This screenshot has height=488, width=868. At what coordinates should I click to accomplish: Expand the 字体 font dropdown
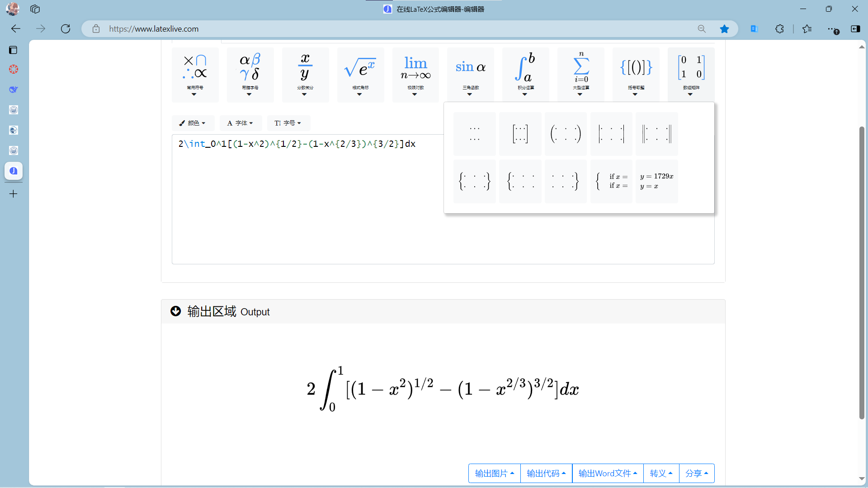[241, 123]
